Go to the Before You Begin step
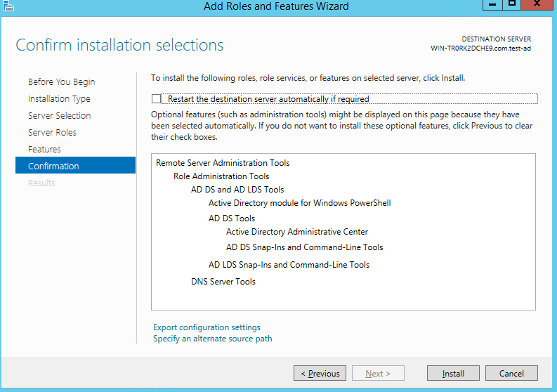Viewport: 557px width, 392px height. tap(61, 82)
